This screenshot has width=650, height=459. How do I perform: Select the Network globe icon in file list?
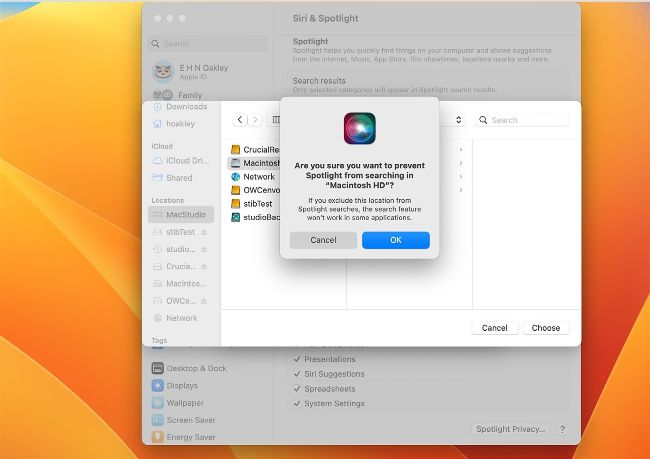click(235, 177)
